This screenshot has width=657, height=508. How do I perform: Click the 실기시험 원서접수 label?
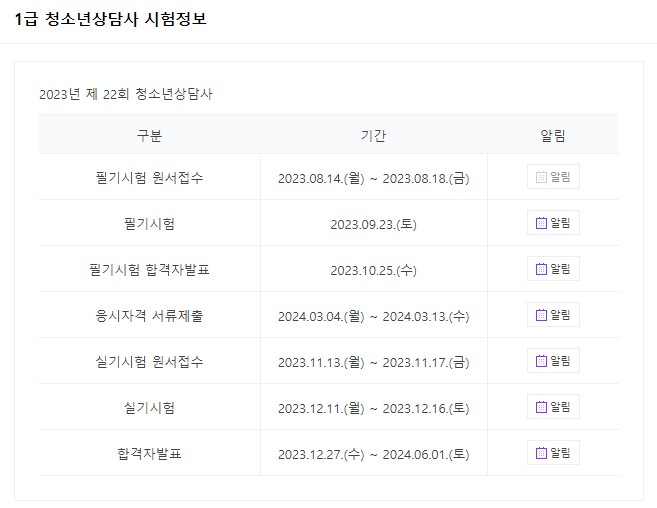pos(149,361)
